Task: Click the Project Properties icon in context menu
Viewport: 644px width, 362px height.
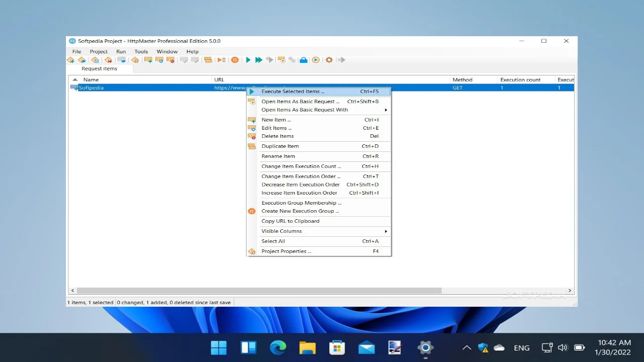Action: click(x=252, y=251)
